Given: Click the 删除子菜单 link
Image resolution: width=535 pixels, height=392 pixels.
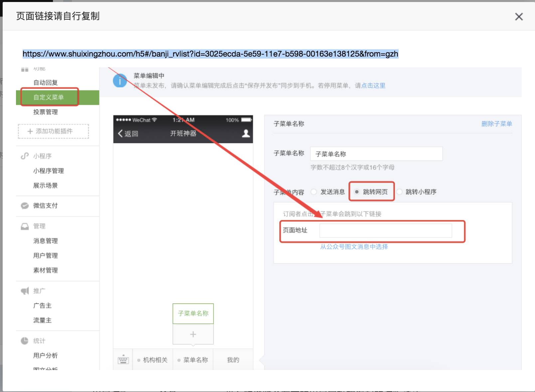Looking at the screenshot, I should [497, 124].
